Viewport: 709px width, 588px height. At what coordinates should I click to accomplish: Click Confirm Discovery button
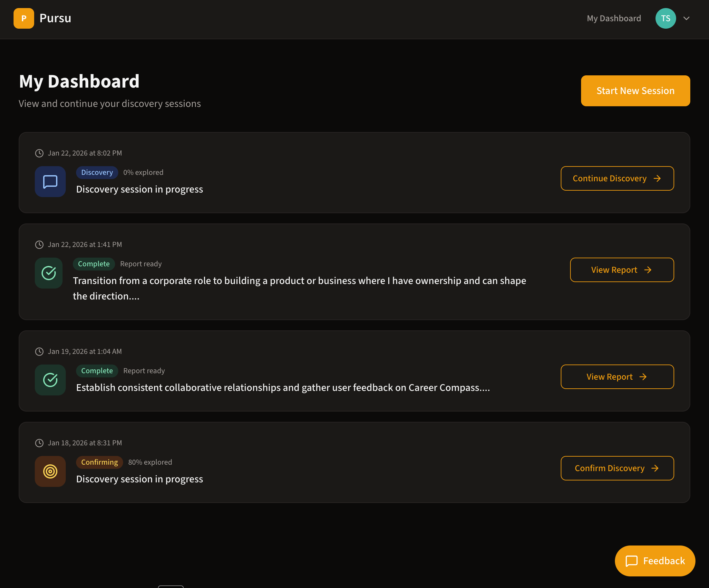pyautogui.click(x=617, y=468)
